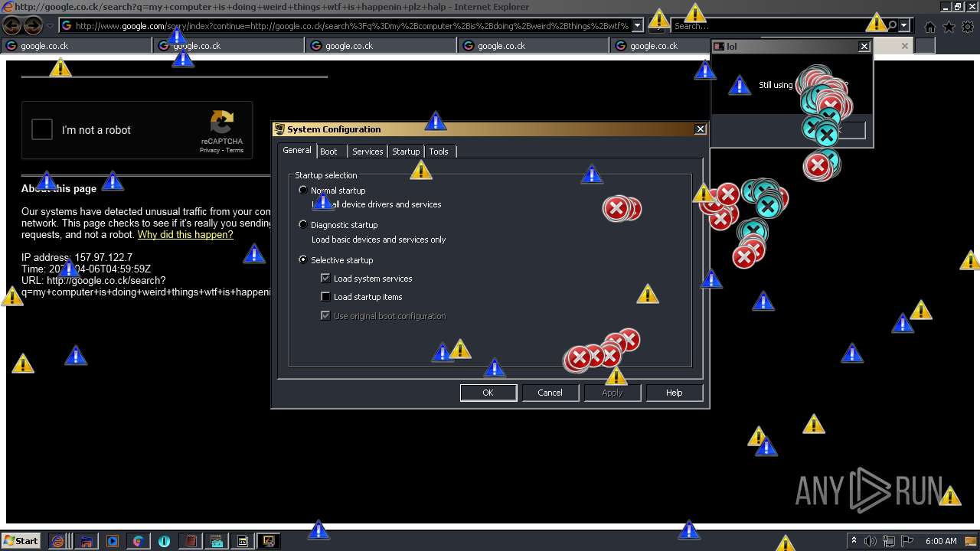Screen dimensions: 980x551
Task: Click the network tray icon
Action: [888, 541]
